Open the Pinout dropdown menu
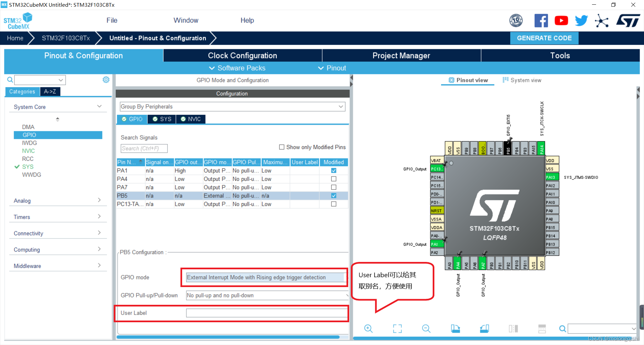Image resolution: width=644 pixels, height=345 pixels. tap(332, 68)
